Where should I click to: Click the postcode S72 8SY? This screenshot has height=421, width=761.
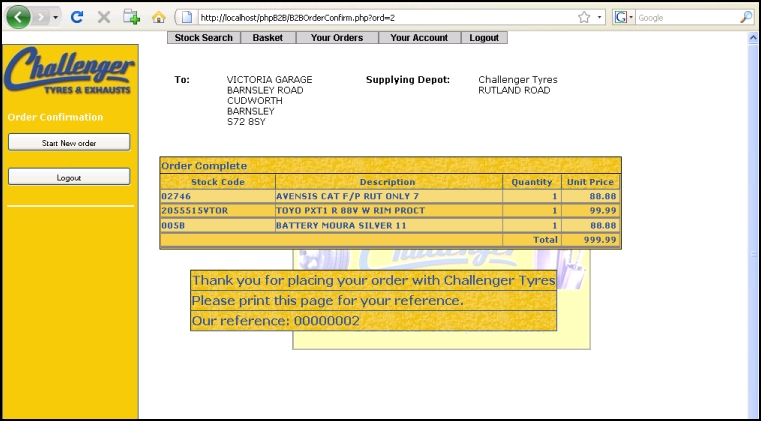tap(247, 122)
